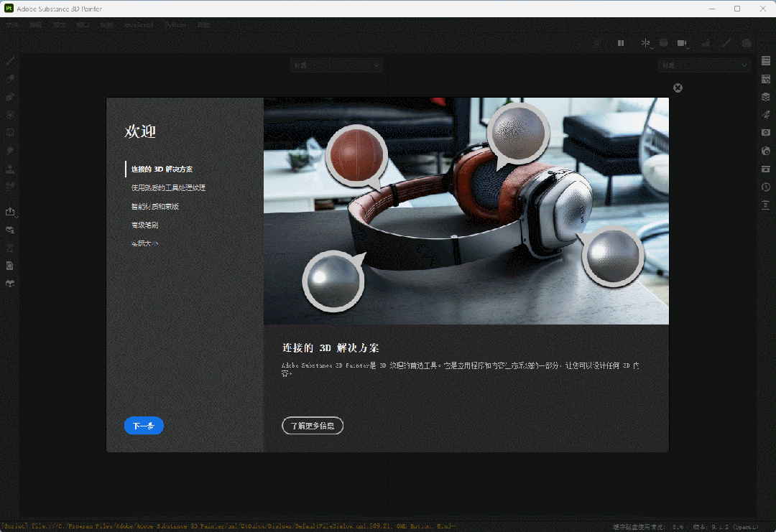
Task: Toggle the symmetry icon in top toolbar
Action: pyautogui.click(x=645, y=43)
